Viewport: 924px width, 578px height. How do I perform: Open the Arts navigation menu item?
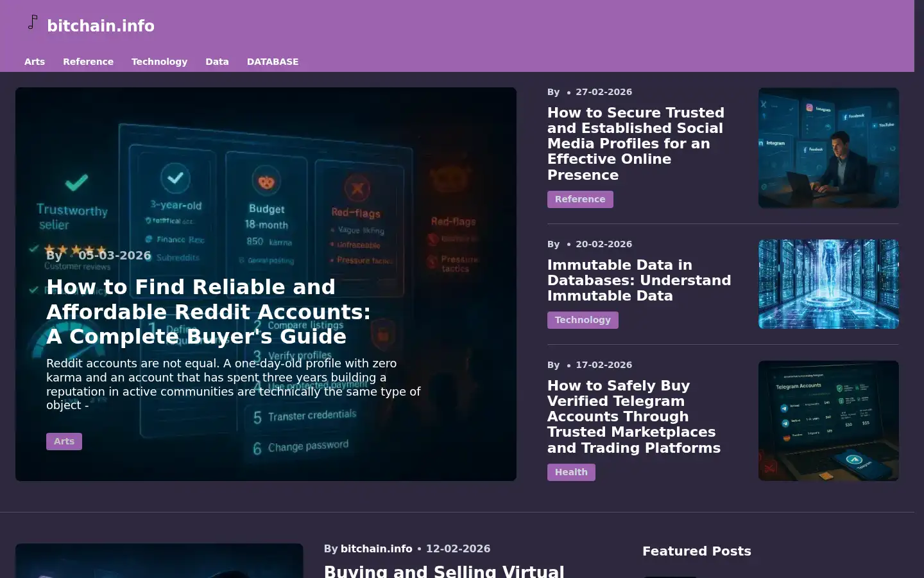tap(35, 62)
